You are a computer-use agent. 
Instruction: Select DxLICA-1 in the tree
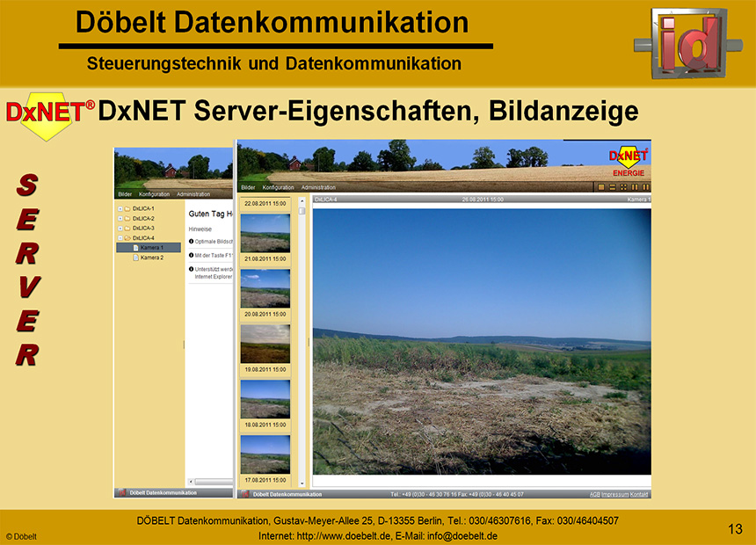(x=143, y=209)
